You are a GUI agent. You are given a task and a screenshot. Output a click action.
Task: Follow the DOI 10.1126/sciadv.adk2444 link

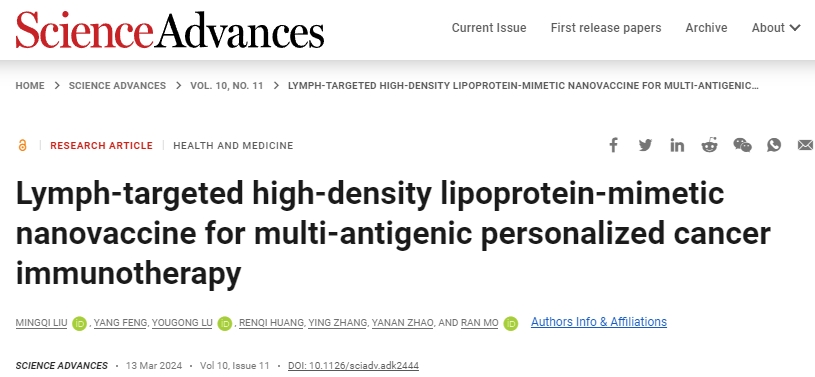point(353,366)
